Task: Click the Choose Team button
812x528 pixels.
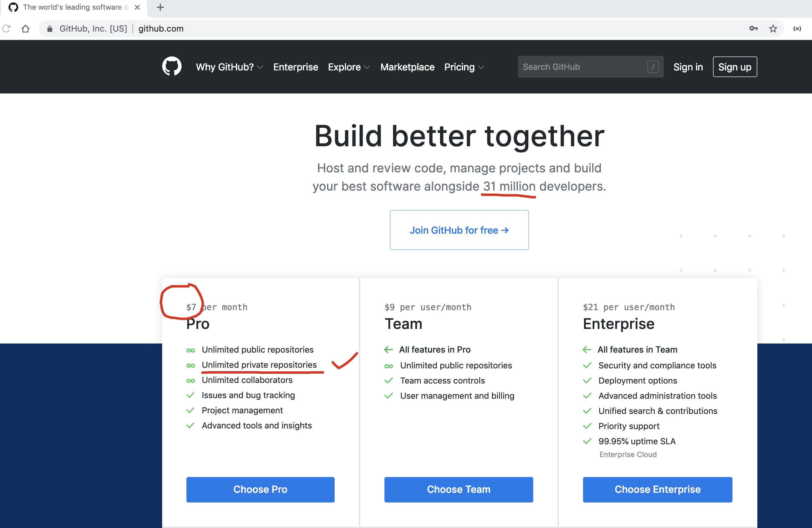Action: click(459, 489)
